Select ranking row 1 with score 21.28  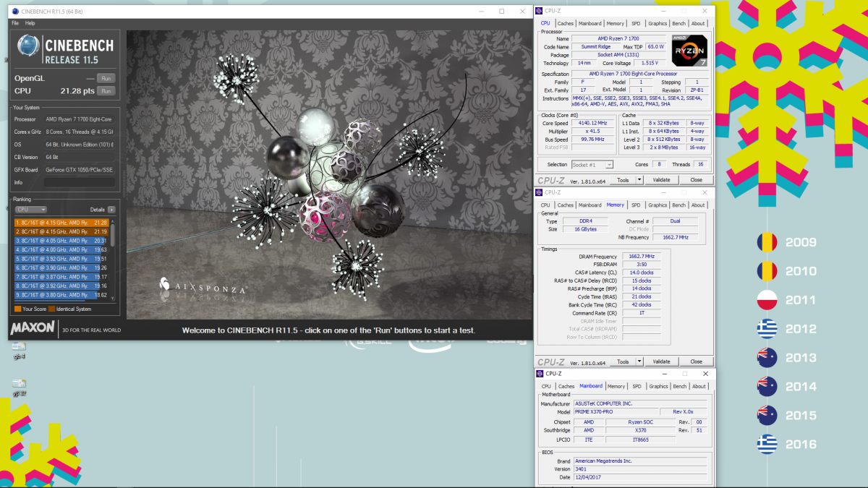pyautogui.click(x=61, y=223)
